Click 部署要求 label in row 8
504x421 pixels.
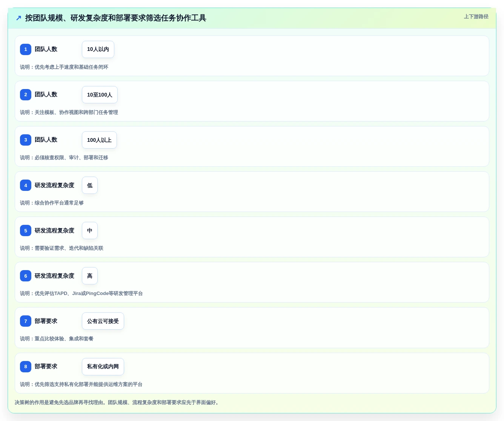[x=46, y=366]
